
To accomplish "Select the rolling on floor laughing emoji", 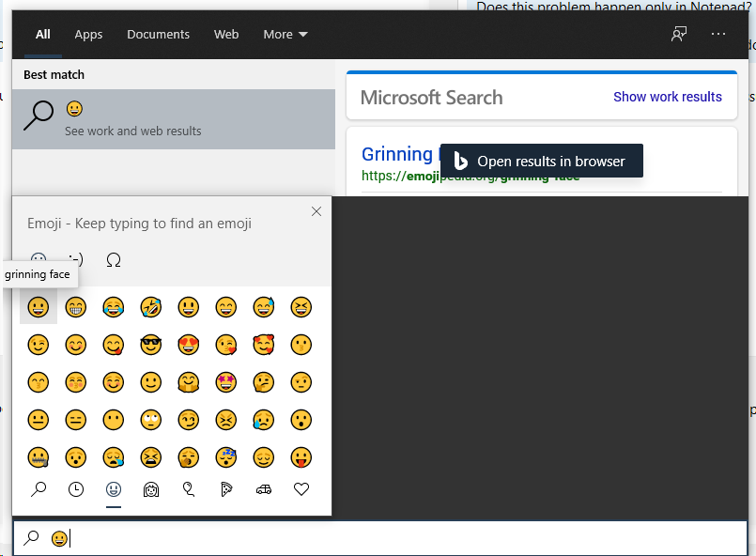I will 151,307.
